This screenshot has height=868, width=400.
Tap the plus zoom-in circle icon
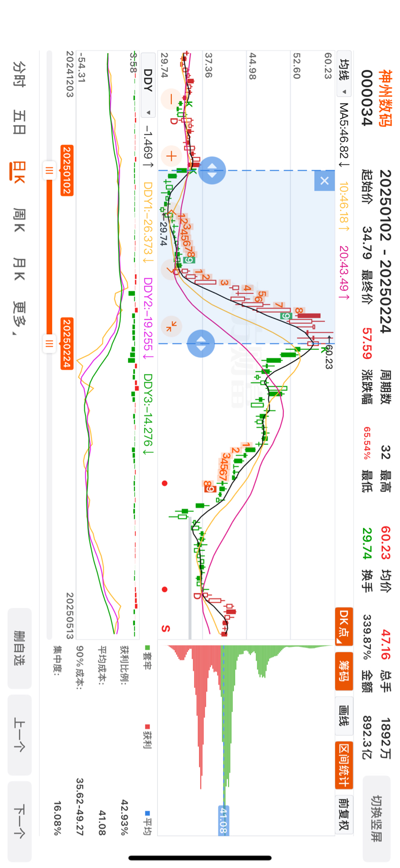[x=171, y=155]
